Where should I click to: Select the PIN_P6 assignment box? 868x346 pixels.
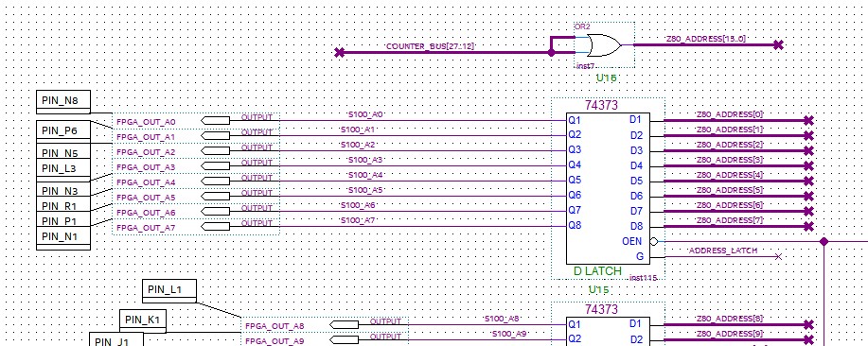[x=63, y=131]
